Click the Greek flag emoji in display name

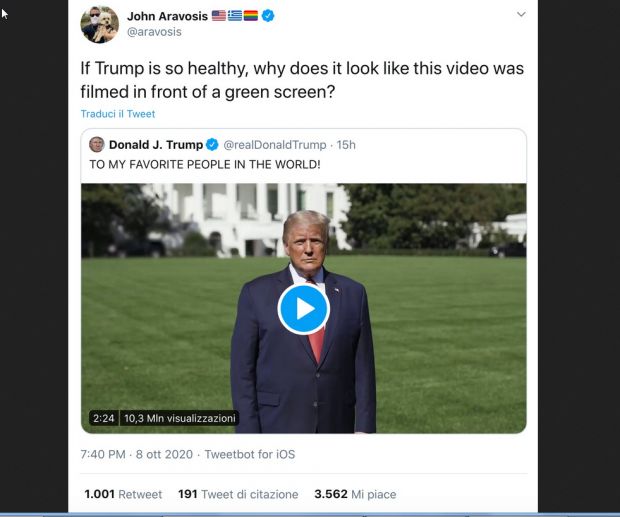(x=235, y=16)
